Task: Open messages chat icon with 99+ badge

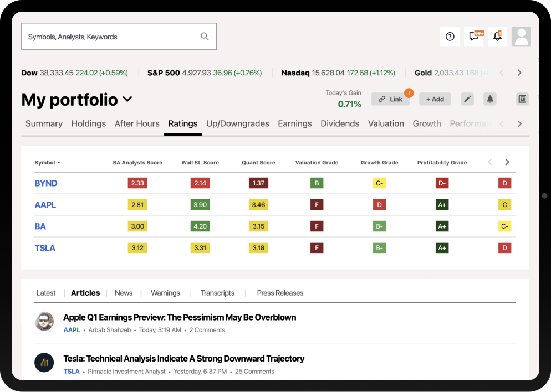Action: point(474,37)
